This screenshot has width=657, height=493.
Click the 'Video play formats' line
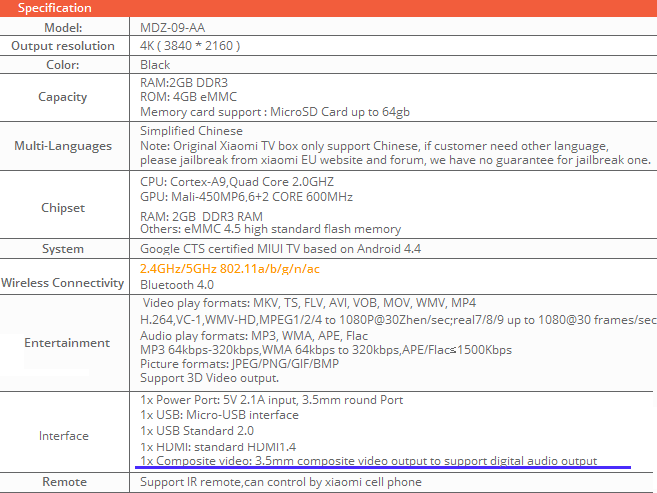[309, 303]
